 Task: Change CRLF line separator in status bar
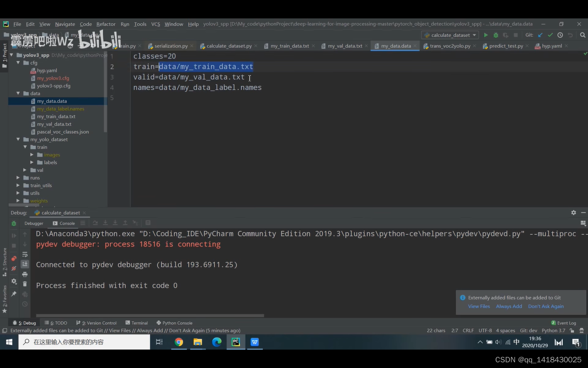468,330
